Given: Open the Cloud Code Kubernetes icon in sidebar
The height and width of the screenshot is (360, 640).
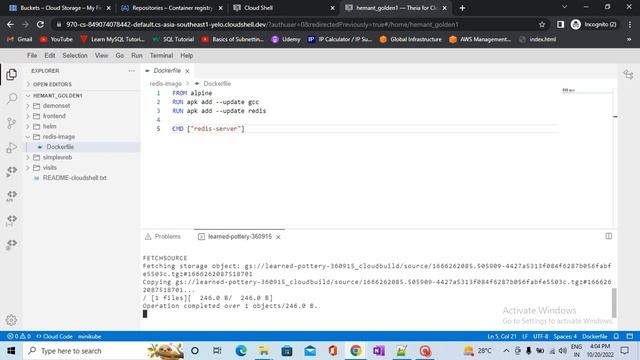Looking at the screenshot, I should (x=11, y=171).
